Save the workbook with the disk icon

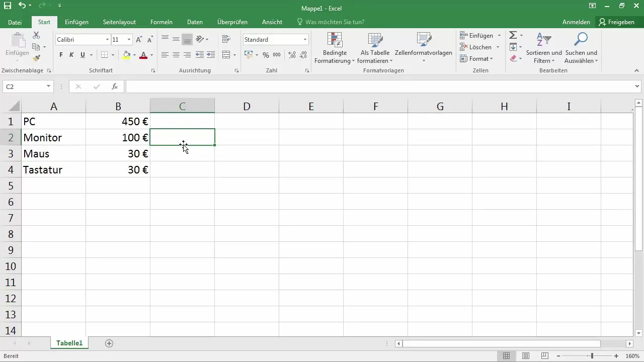8,6
